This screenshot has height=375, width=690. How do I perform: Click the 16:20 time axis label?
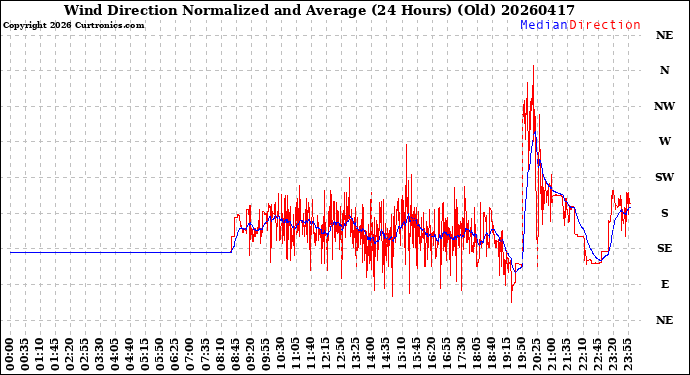point(431,354)
